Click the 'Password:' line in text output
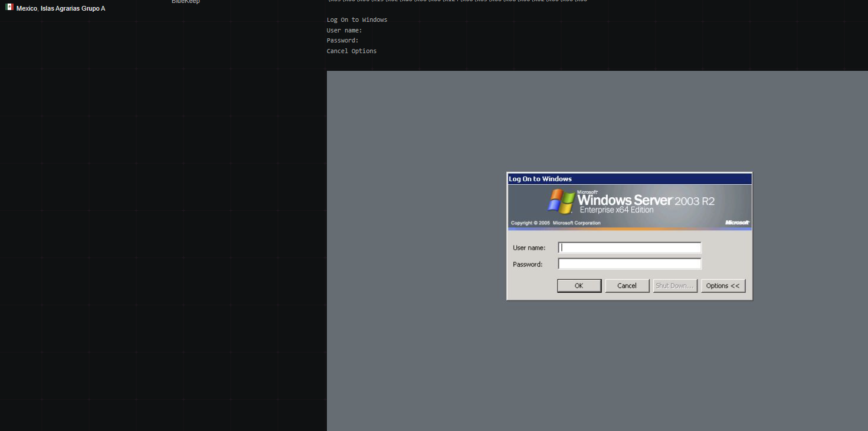The width and height of the screenshot is (868, 431). 343,40
